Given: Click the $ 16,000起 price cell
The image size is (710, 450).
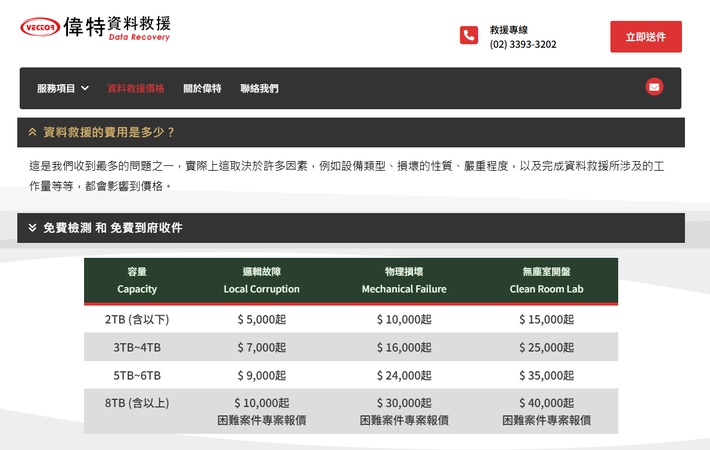Looking at the screenshot, I should click(404, 347).
